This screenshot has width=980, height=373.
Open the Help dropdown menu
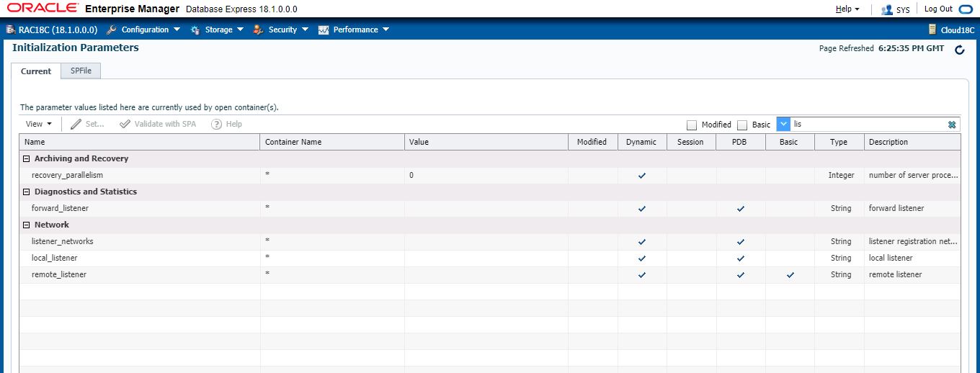(x=847, y=9)
